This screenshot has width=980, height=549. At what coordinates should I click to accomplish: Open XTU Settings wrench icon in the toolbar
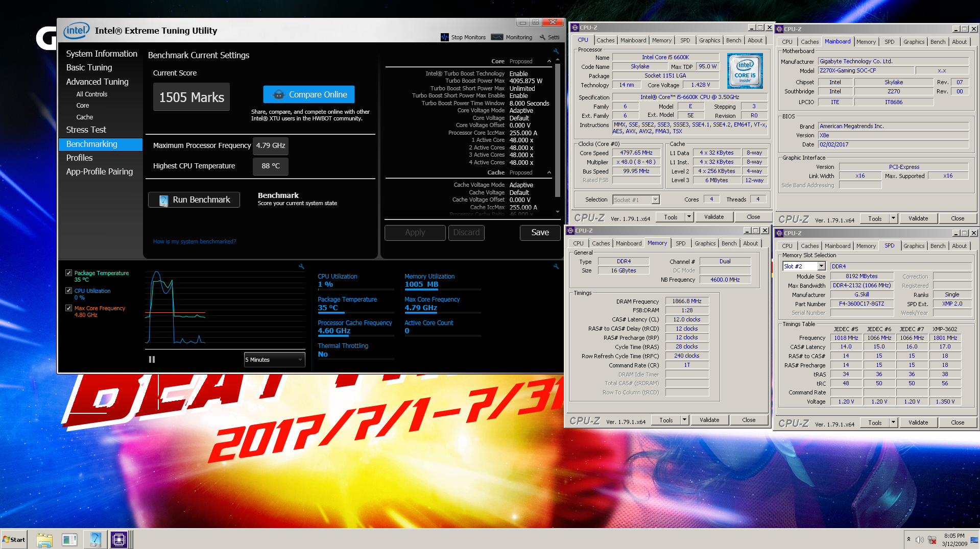pyautogui.click(x=542, y=37)
